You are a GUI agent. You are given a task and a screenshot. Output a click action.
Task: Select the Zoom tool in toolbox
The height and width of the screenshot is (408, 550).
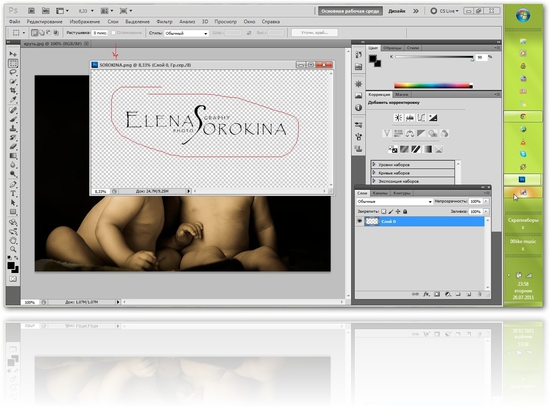click(13, 249)
